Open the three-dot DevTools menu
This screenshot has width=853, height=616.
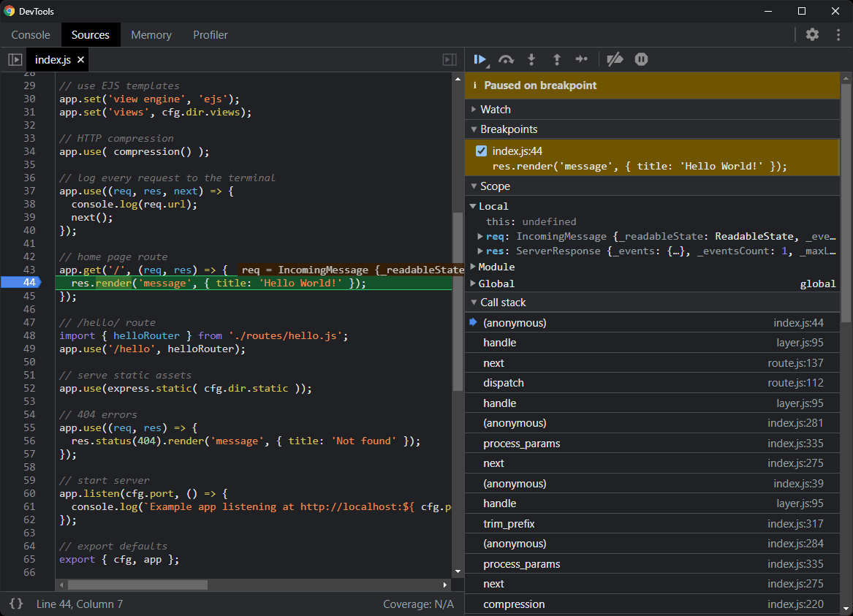tap(838, 34)
